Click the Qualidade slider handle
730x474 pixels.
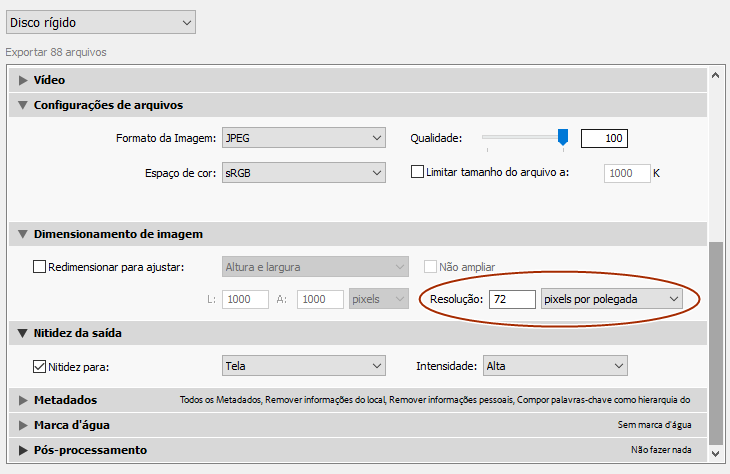coord(563,137)
